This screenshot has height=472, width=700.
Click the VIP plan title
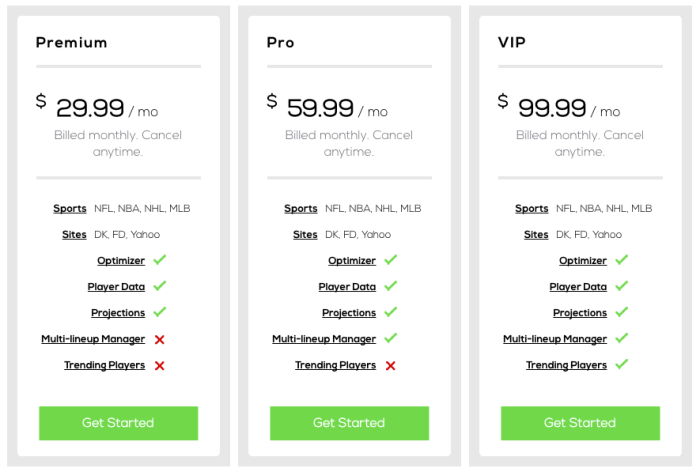point(513,43)
